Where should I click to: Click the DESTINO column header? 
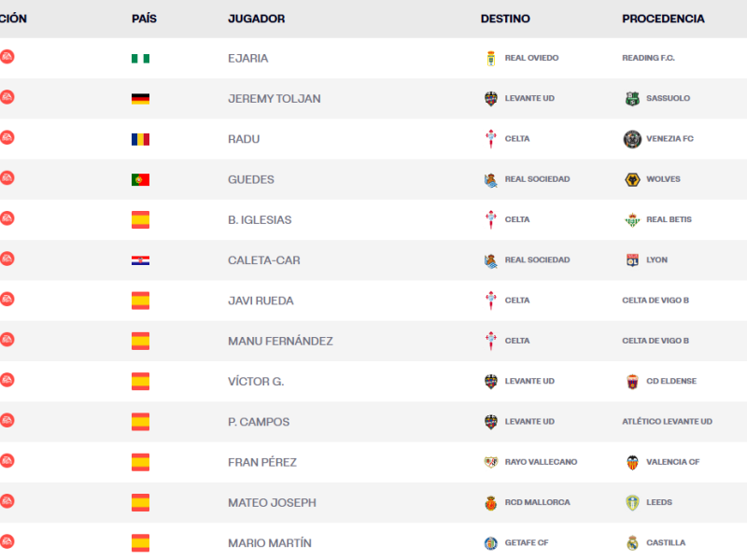pyautogui.click(x=505, y=19)
